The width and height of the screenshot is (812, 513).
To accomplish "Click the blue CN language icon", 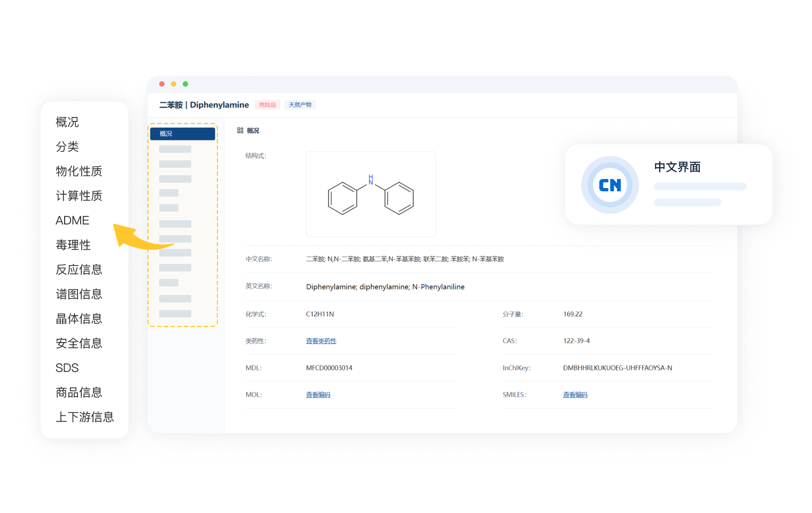I will 610,185.
